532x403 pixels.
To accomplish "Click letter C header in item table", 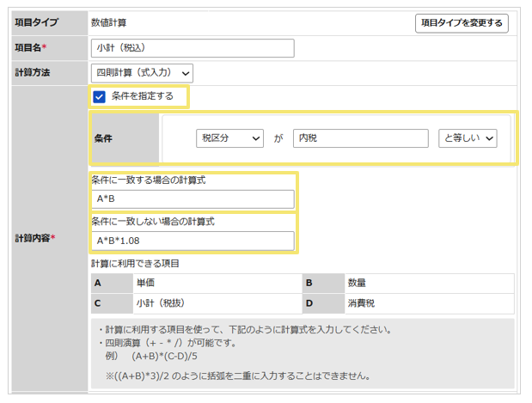I will tap(112, 303).
